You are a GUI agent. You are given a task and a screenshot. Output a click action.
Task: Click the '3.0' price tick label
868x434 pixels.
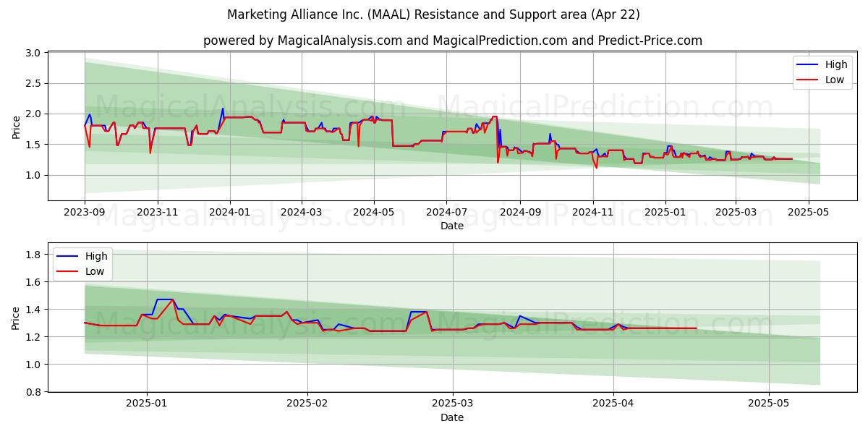click(x=33, y=53)
